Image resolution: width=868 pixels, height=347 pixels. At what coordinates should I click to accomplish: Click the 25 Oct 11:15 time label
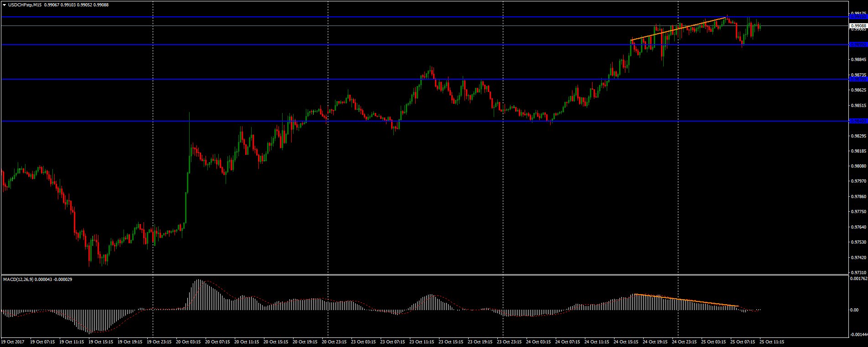(x=772, y=342)
